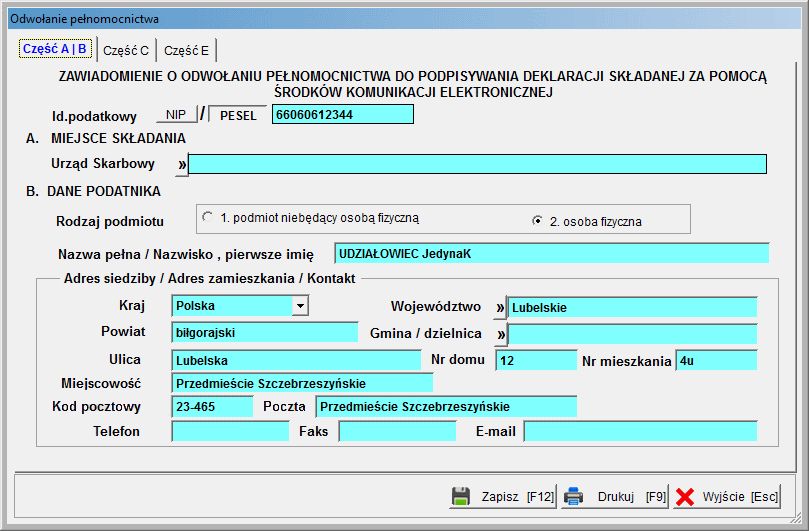The width and height of the screenshot is (809, 531).
Task: Click the empty Telefon field
Action: 230,431
